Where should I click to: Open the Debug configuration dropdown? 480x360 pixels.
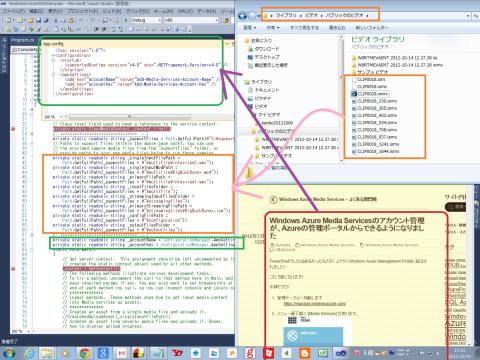[x=147, y=20]
